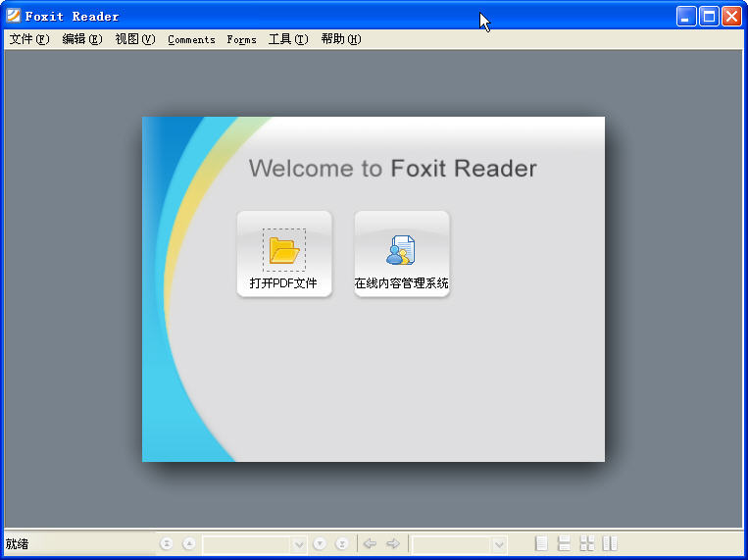Open the 文件 (File) menu
748x560 pixels.
(x=28, y=39)
